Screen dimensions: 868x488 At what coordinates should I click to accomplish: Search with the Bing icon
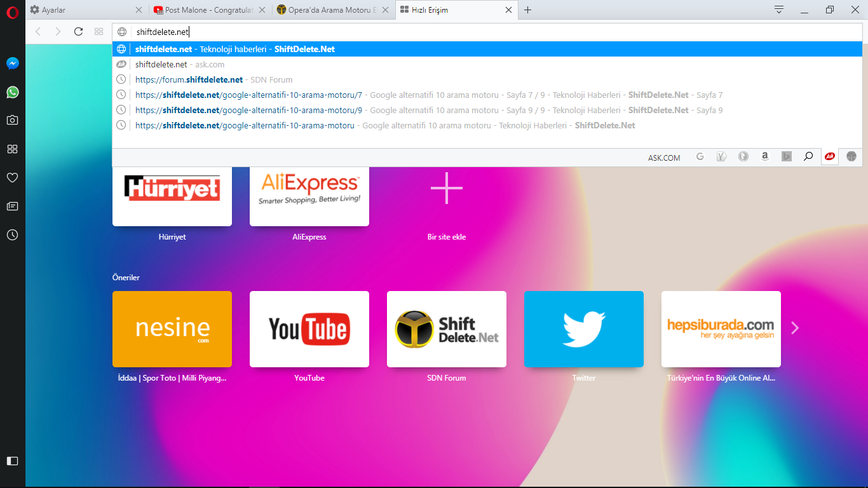click(x=787, y=156)
